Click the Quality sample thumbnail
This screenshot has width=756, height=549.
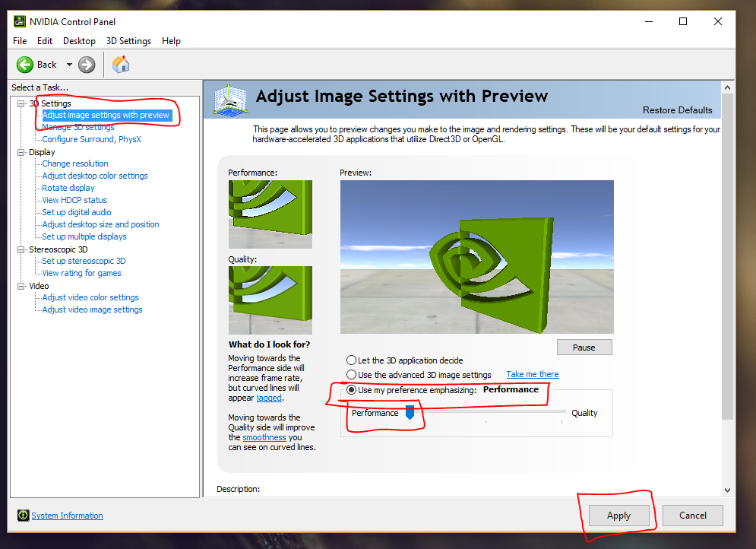coord(270,300)
